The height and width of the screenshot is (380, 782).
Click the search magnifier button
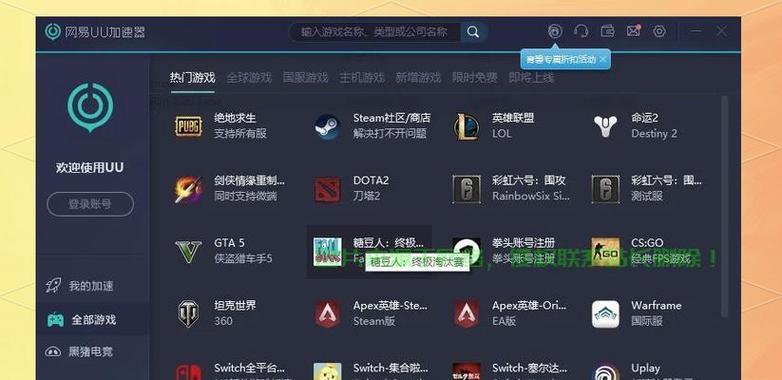(473, 32)
